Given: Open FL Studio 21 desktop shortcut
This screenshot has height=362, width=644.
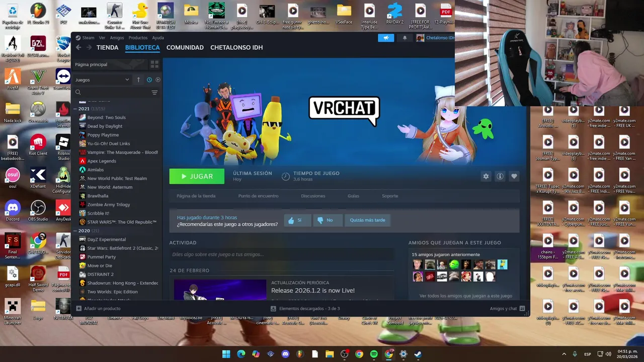Looking at the screenshot, I should 38,14.
